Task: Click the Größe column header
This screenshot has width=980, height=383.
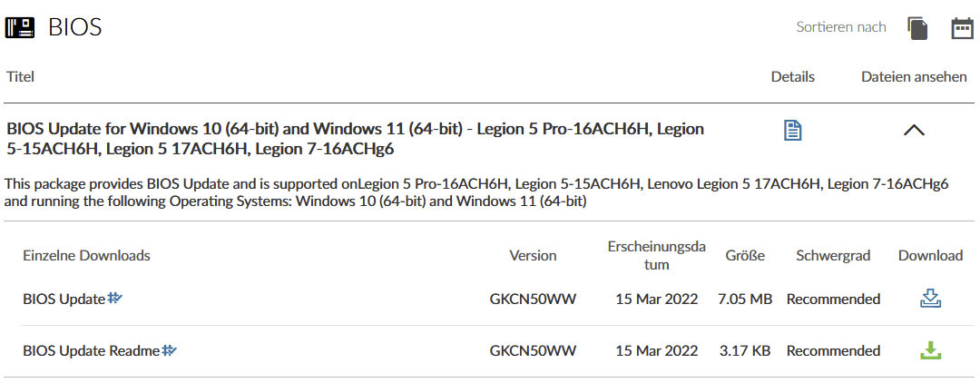Action: tap(744, 255)
